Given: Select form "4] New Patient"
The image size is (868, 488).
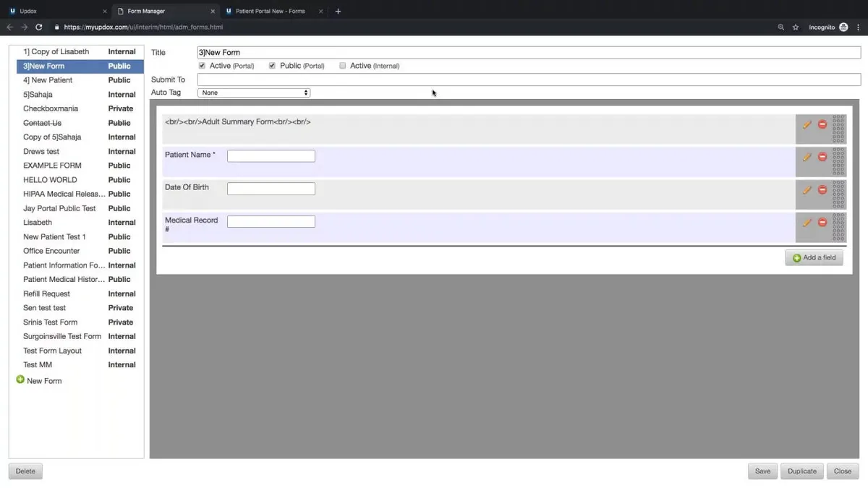Looking at the screenshot, I should [80, 80].
